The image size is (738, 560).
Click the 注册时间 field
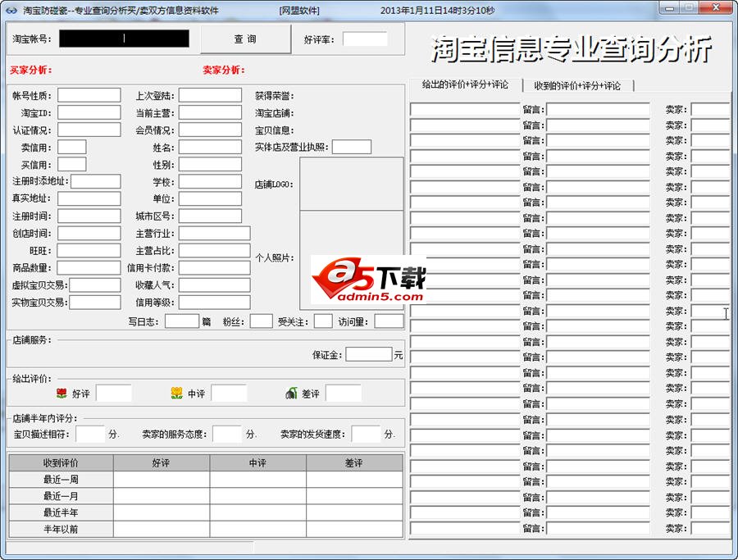click(89, 216)
